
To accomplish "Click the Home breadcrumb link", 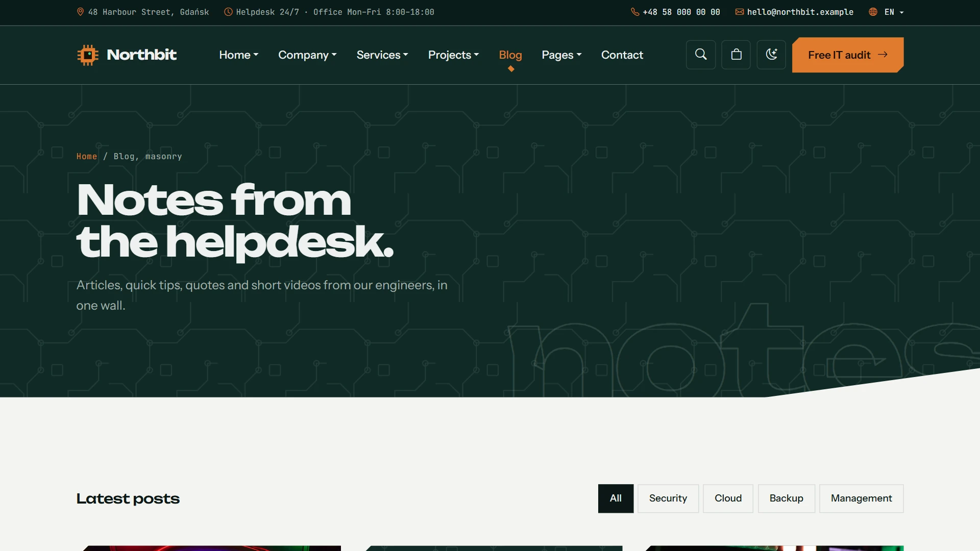I will (87, 156).
